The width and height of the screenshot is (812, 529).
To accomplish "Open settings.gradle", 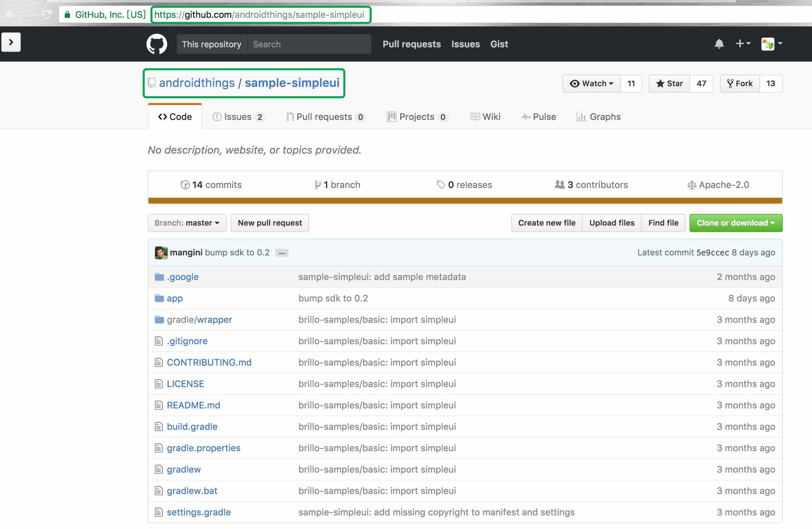I will (199, 512).
